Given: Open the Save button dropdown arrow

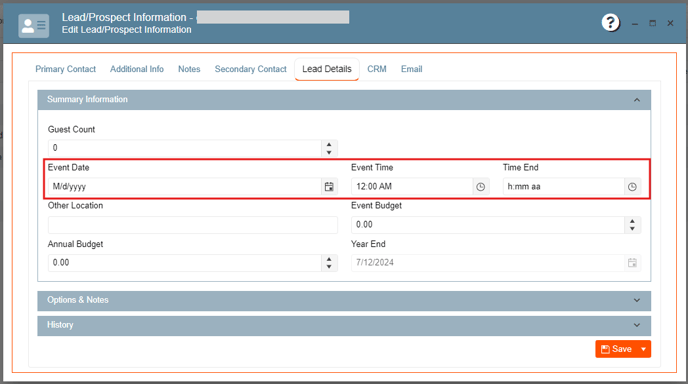Looking at the screenshot, I should click(644, 349).
